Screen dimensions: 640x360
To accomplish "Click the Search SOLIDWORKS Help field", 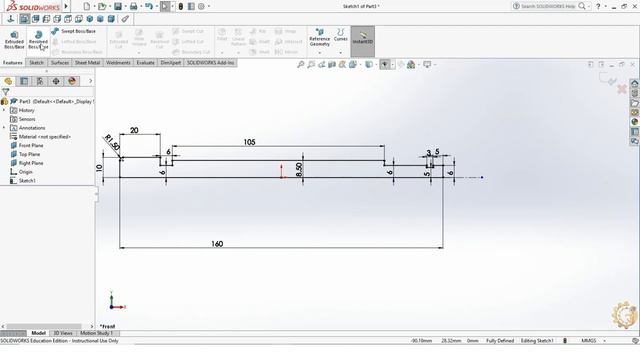I will tap(548, 6).
